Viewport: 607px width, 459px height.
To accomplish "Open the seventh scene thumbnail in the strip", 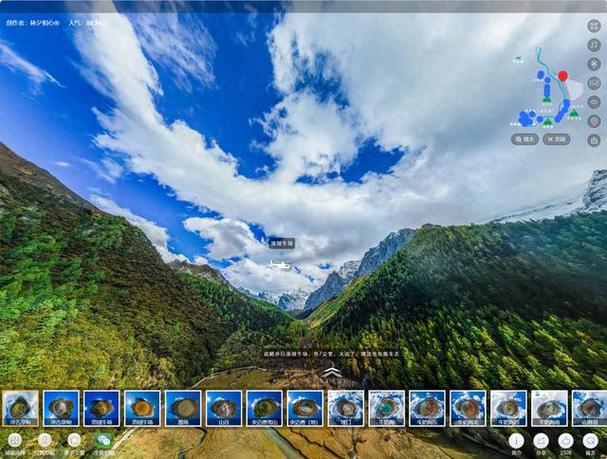I will pyautogui.click(x=264, y=408).
